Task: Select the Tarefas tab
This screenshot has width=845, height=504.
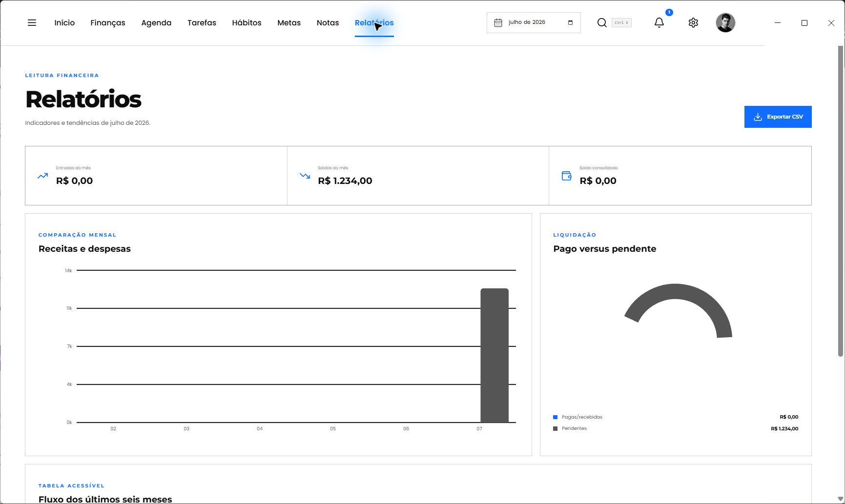Action: pyautogui.click(x=202, y=23)
